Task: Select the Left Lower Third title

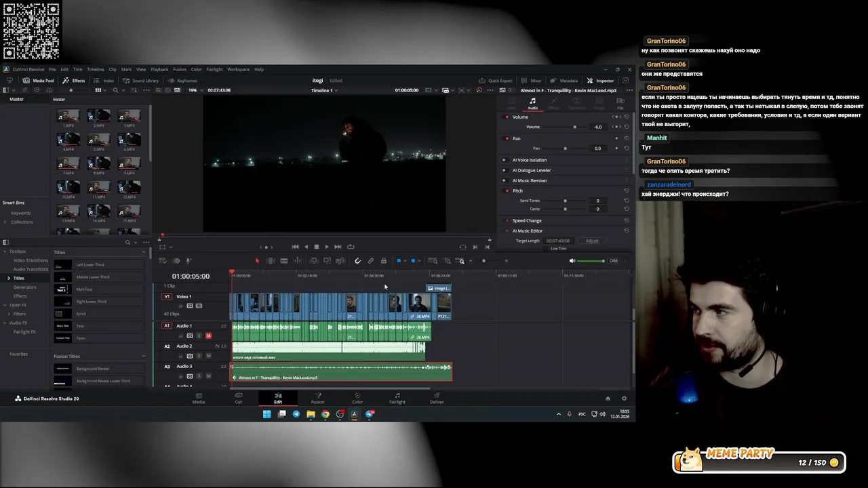Action: point(99,265)
